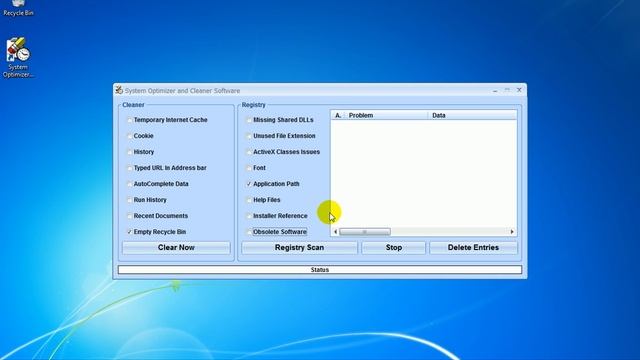This screenshot has height=360, width=640.
Task: Tick the Obsolete Software checkbox
Action: [249, 232]
